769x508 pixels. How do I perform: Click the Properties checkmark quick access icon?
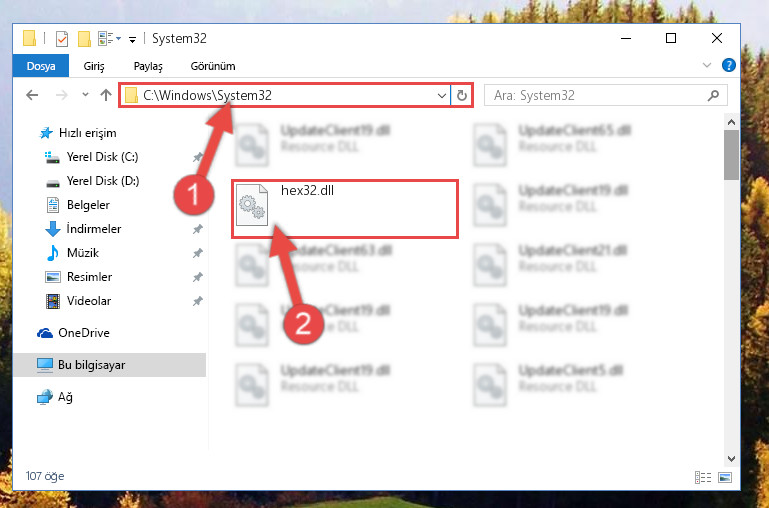62,38
